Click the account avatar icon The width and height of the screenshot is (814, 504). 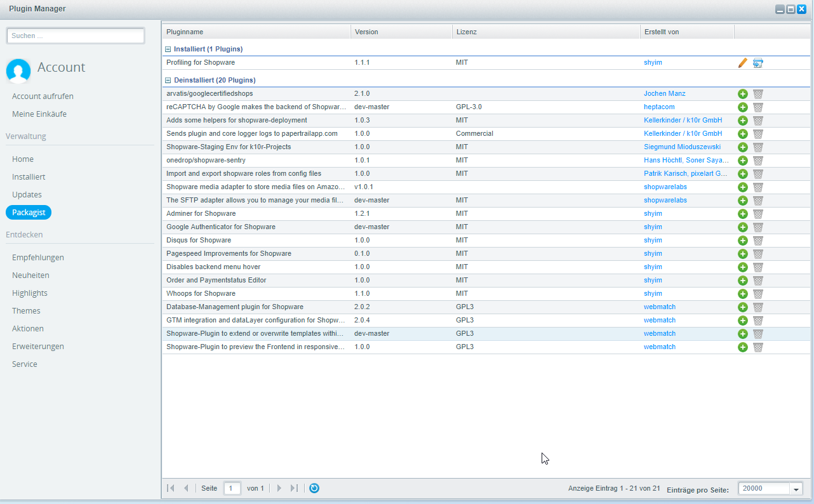[18, 71]
